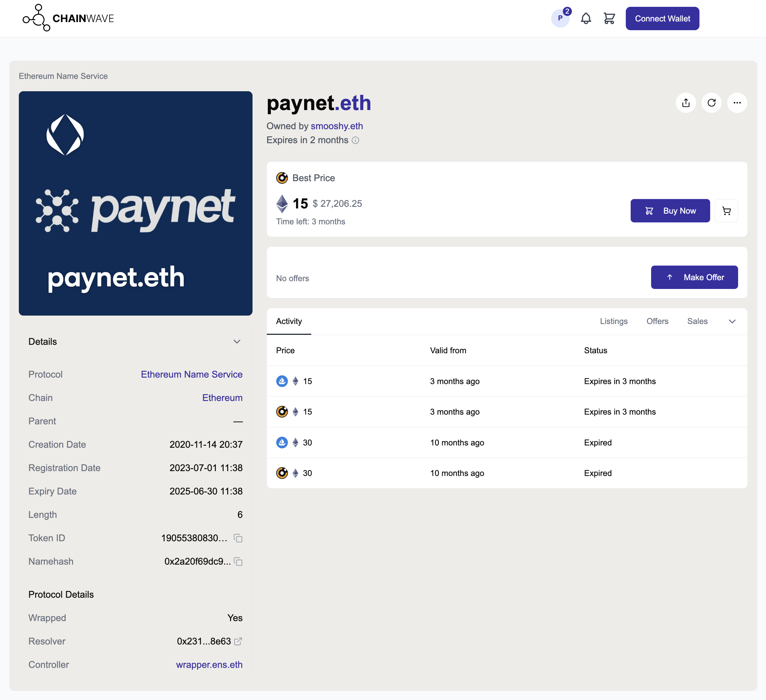Click the Valid from column header

pyautogui.click(x=448, y=350)
